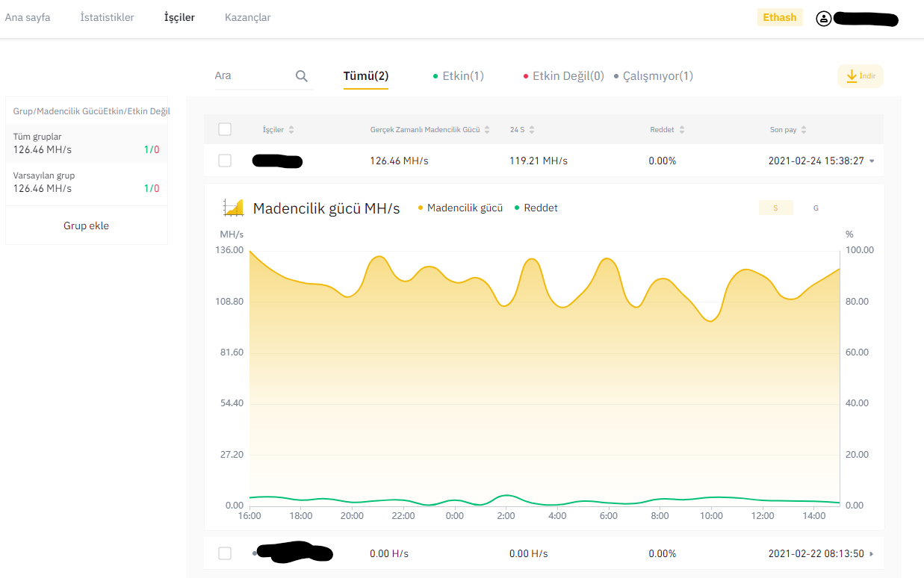
Task: Click the chart icon beside Madencilik gücü MH/s
Action: pyautogui.click(x=234, y=208)
